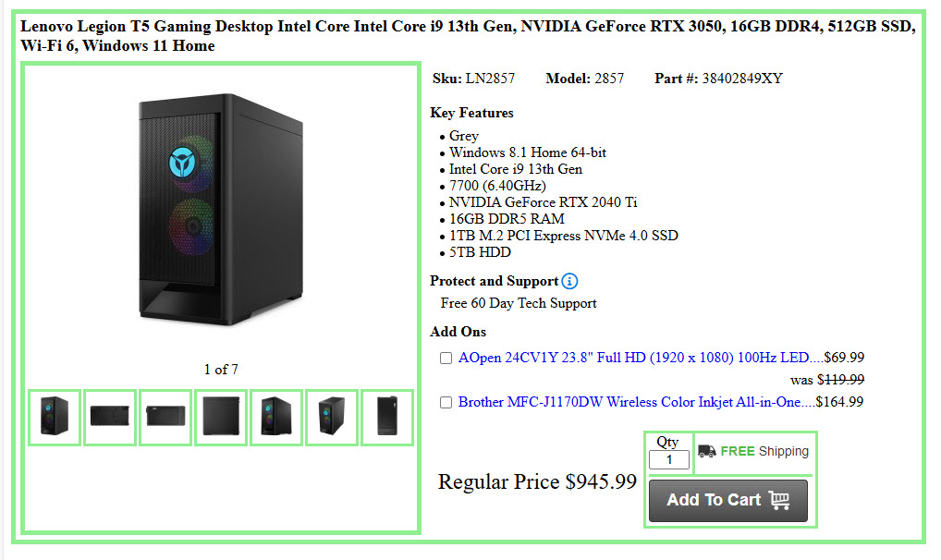
Task: Select the third thumbnail showing top ports
Action: coord(165,417)
